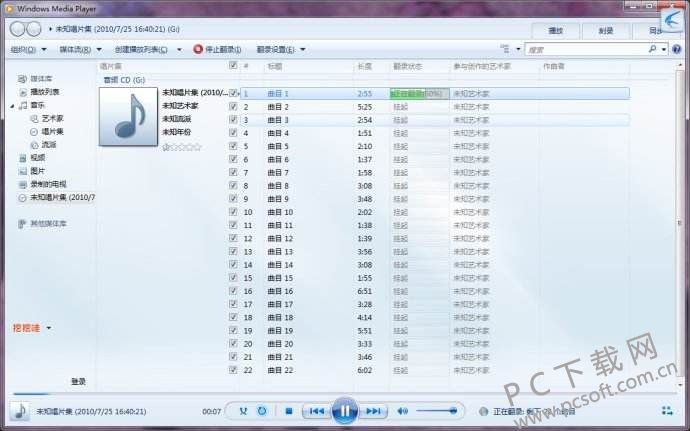
Task: Click the music note album art thumbnail
Action: click(x=128, y=116)
